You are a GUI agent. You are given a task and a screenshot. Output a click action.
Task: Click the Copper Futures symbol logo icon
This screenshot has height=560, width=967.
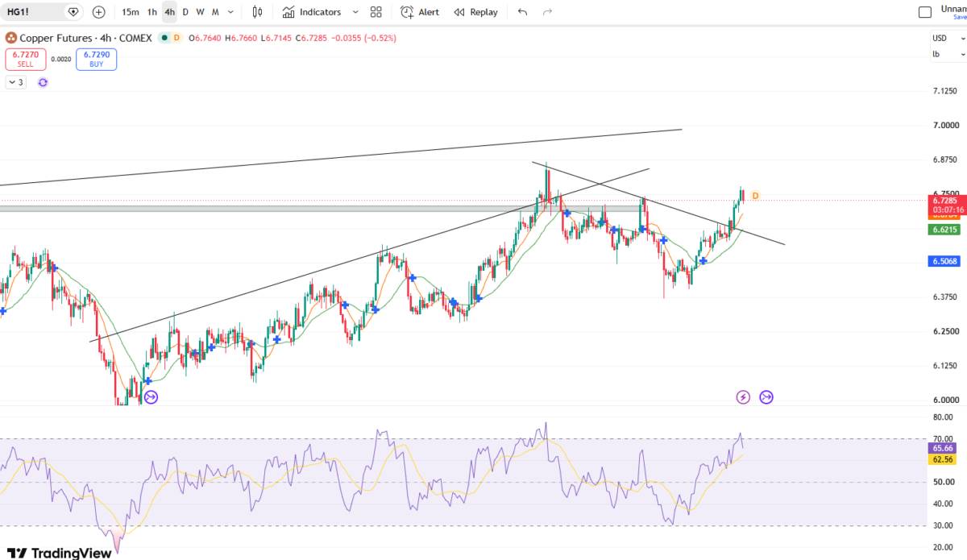[x=11, y=38]
